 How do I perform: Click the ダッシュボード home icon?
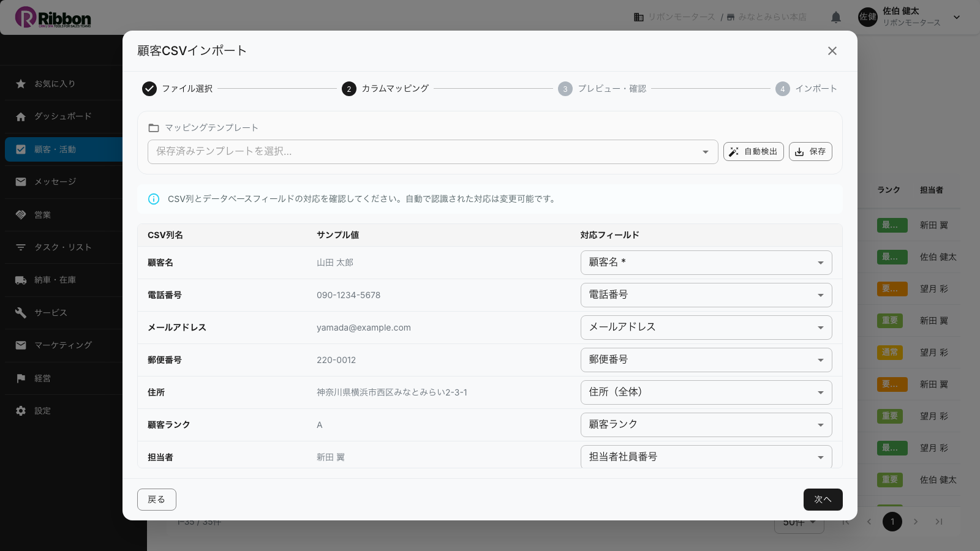pos(21,116)
